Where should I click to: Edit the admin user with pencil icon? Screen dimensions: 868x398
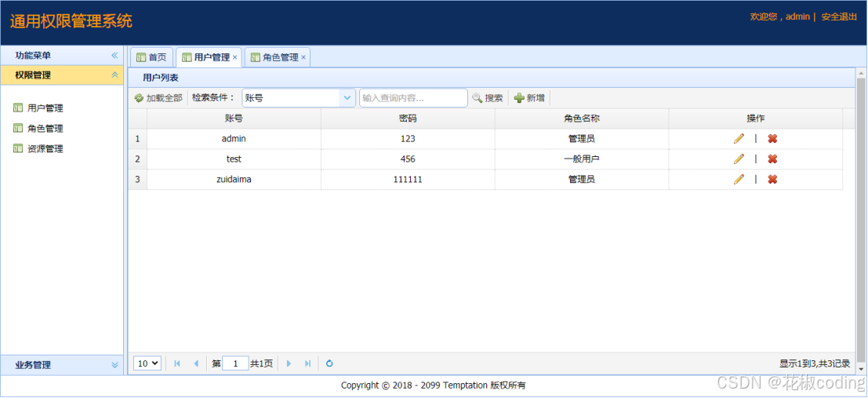[x=739, y=139]
